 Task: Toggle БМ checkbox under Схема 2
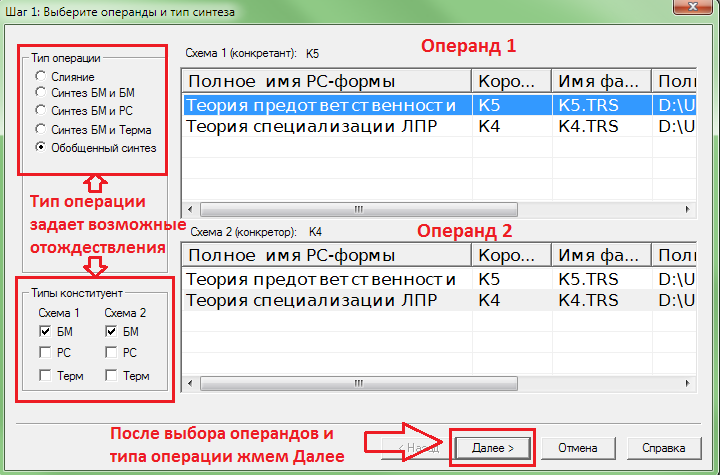pyautogui.click(x=112, y=331)
